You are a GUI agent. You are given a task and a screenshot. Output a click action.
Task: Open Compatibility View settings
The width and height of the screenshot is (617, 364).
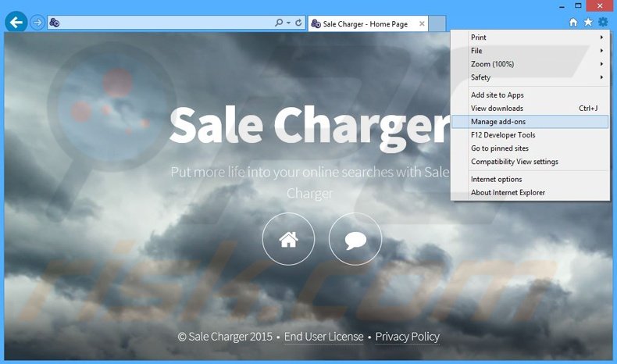tap(530, 162)
